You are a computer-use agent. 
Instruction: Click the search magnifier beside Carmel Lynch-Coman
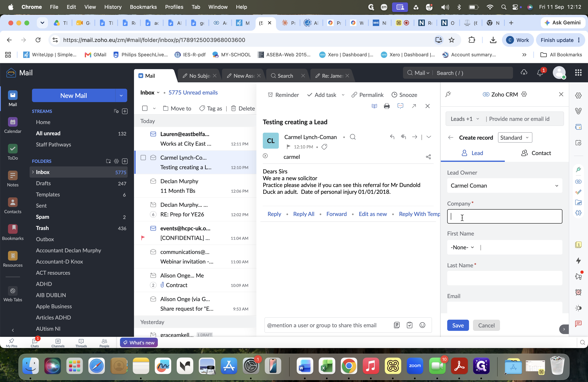(x=353, y=137)
